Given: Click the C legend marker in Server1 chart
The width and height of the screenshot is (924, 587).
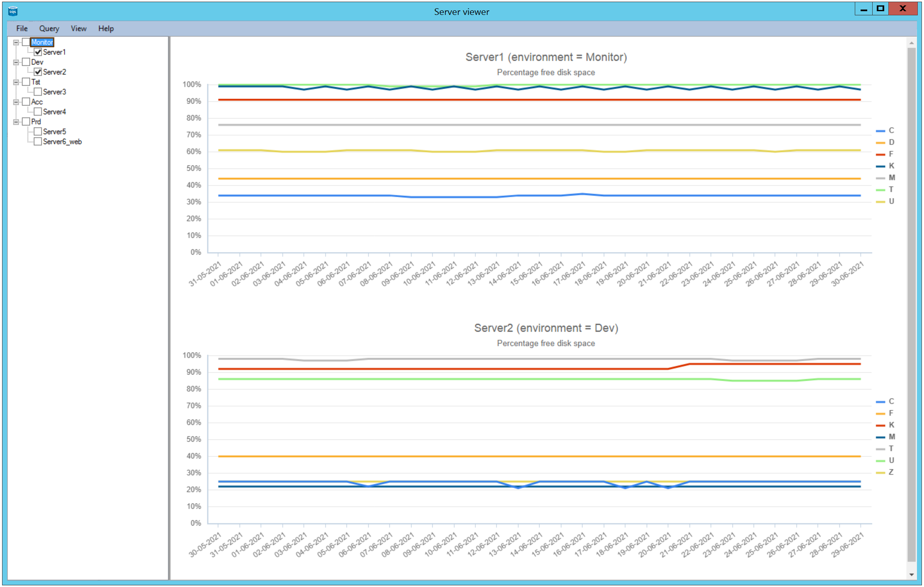Looking at the screenshot, I should click(880, 131).
